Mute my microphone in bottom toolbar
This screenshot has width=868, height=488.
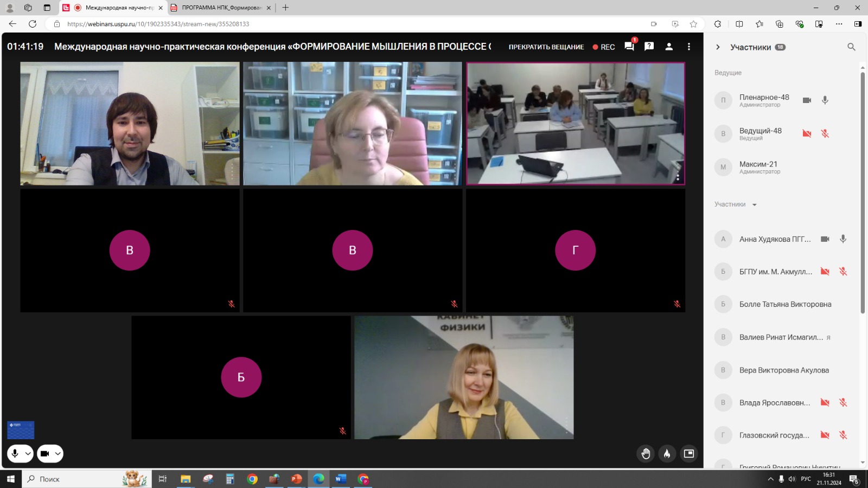pyautogui.click(x=15, y=454)
